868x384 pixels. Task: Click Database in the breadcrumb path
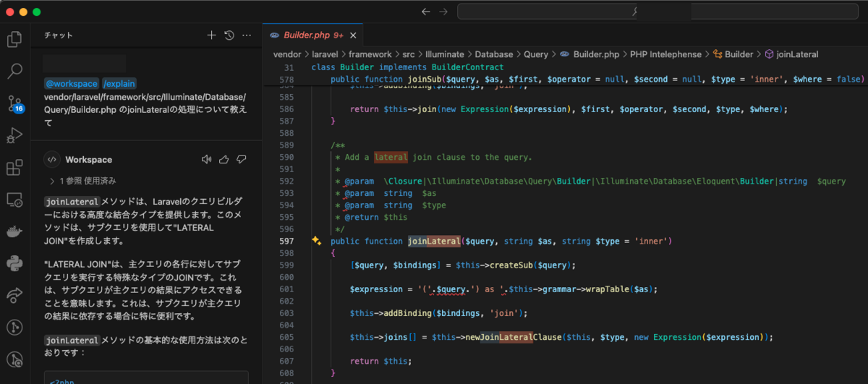click(494, 54)
